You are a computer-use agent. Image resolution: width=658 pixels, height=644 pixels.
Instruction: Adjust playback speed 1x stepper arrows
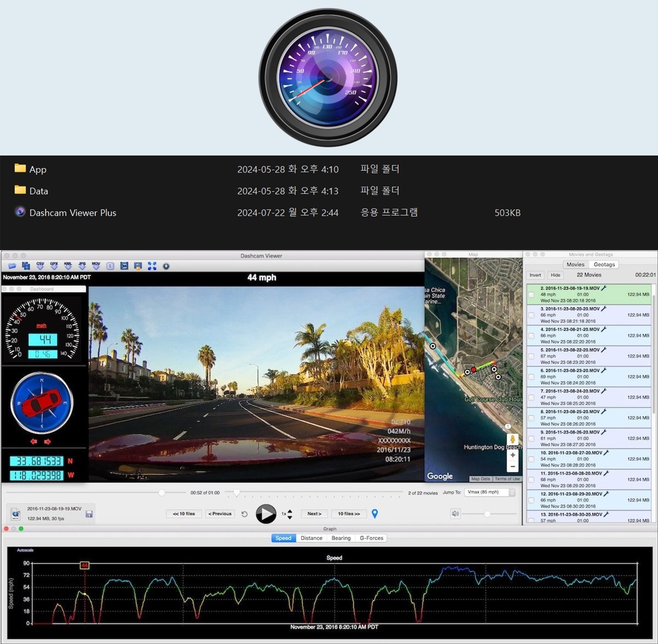point(290,514)
